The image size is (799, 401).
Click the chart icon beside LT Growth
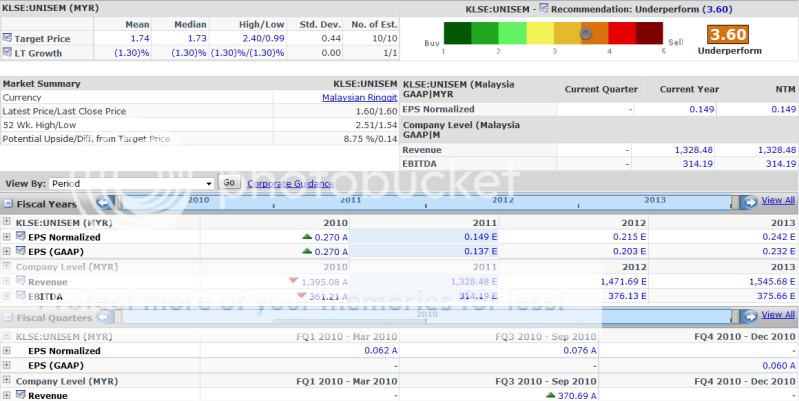pyautogui.click(x=8, y=51)
